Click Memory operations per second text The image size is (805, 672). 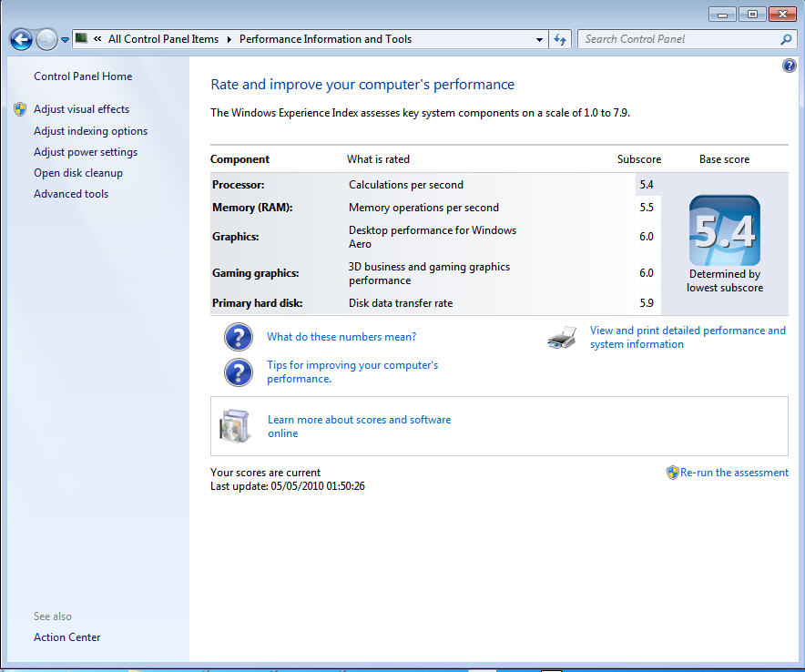[x=423, y=208]
